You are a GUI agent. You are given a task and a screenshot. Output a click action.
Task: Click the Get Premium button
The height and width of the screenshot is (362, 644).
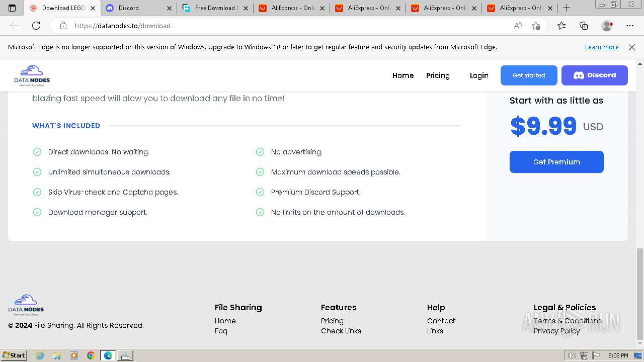click(x=556, y=162)
